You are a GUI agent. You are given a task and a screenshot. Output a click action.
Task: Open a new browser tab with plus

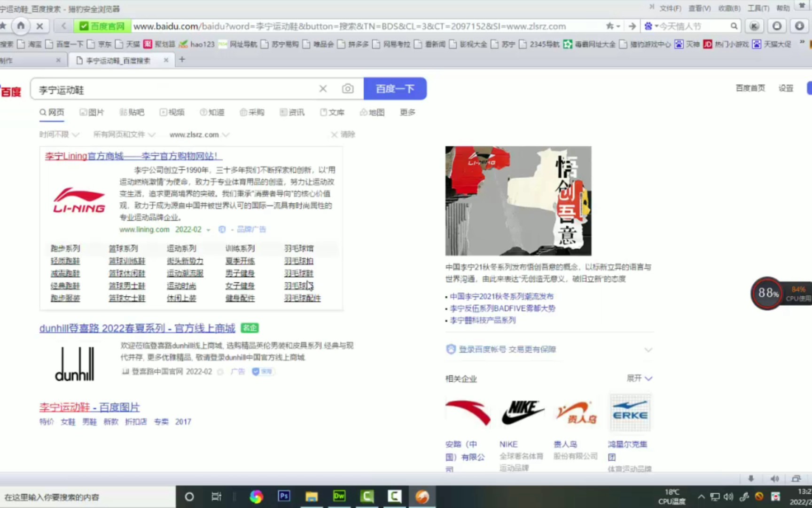click(182, 59)
